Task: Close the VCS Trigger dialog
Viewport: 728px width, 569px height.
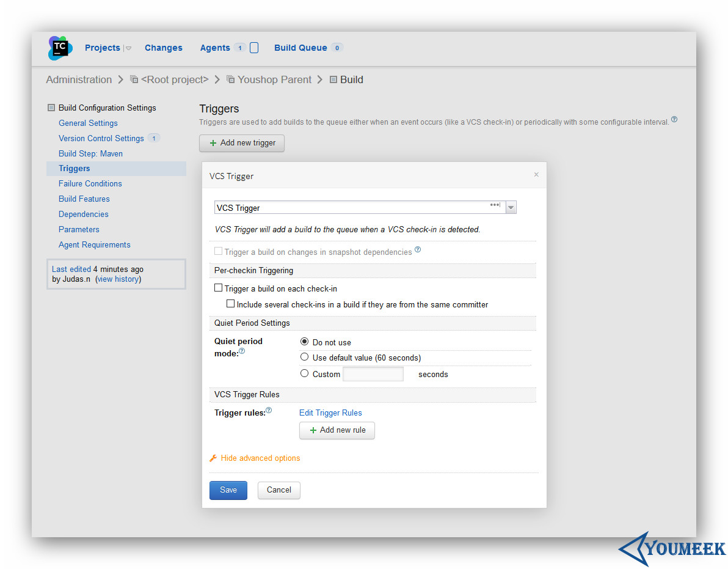Action: (x=536, y=175)
